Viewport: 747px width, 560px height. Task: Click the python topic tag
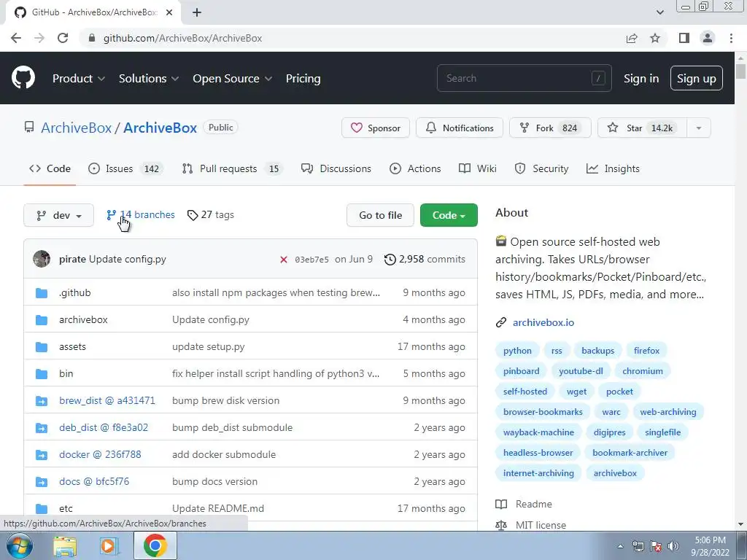[x=517, y=351]
